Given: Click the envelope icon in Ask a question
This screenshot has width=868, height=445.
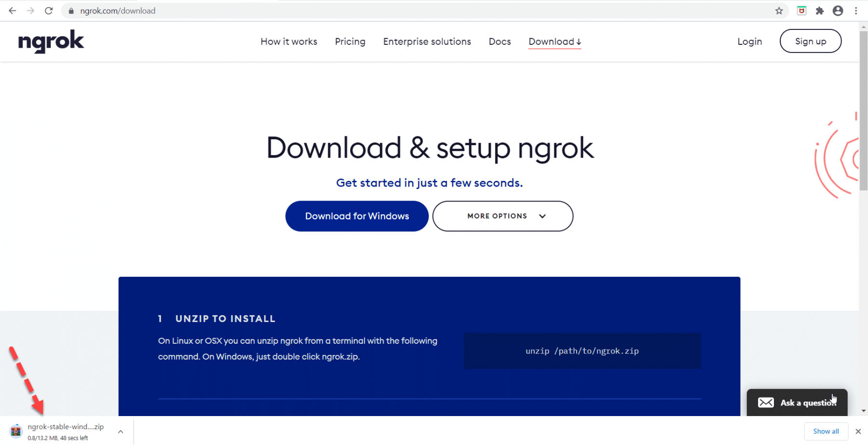Looking at the screenshot, I should pos(766,403).
